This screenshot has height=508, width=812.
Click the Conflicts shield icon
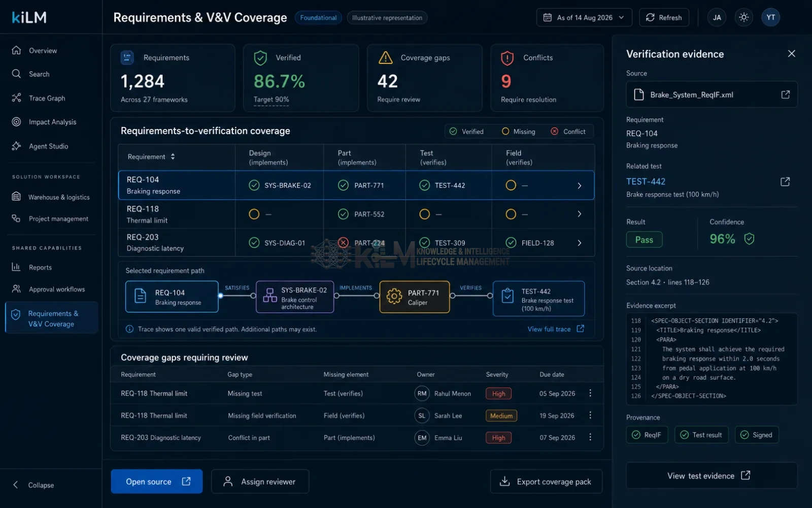pos(507,58)
